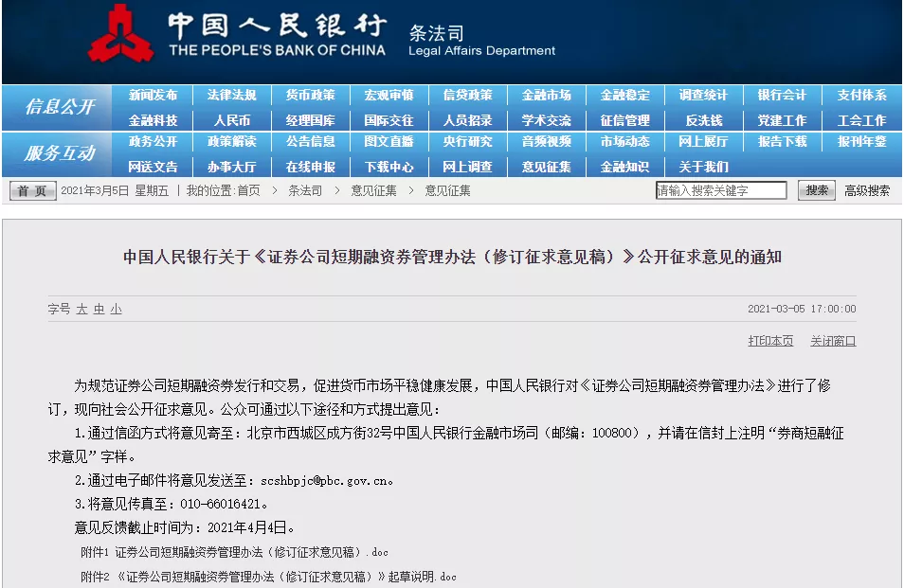The image size is (904, 588).
Task: Open attachment 1 .doc file
Action: 251,552
